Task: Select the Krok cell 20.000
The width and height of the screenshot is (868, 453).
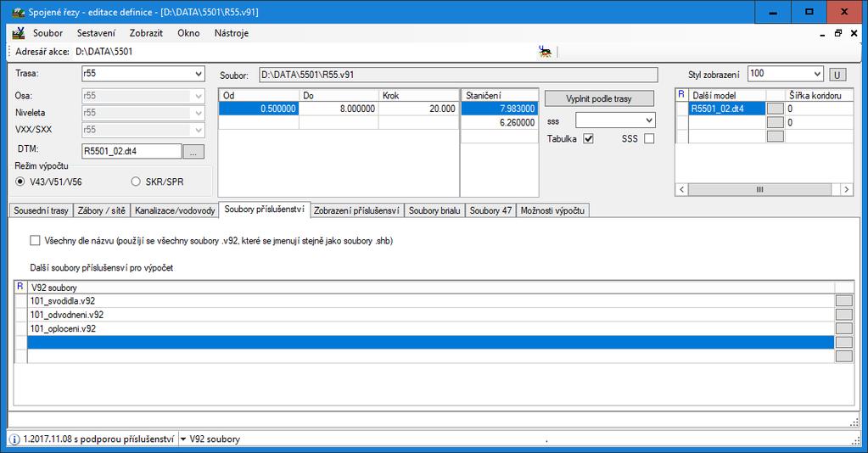Action: [x=418, y=109]
